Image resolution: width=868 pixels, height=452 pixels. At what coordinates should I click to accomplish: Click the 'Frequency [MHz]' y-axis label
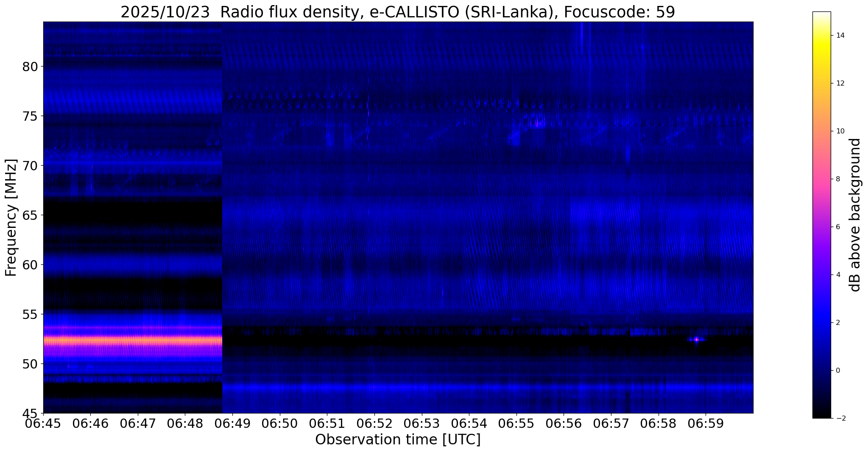click(11, 217)
